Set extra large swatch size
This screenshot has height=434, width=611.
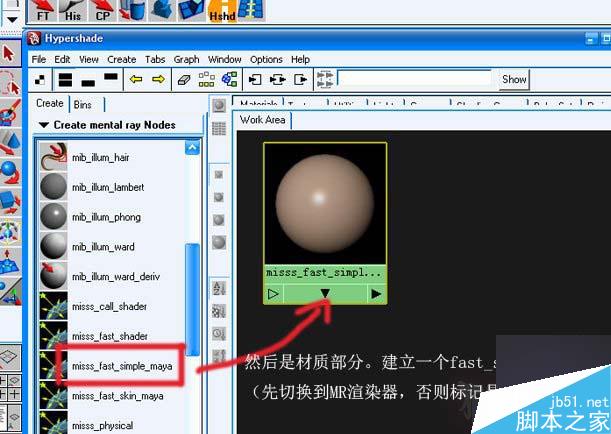click(219, 242)
